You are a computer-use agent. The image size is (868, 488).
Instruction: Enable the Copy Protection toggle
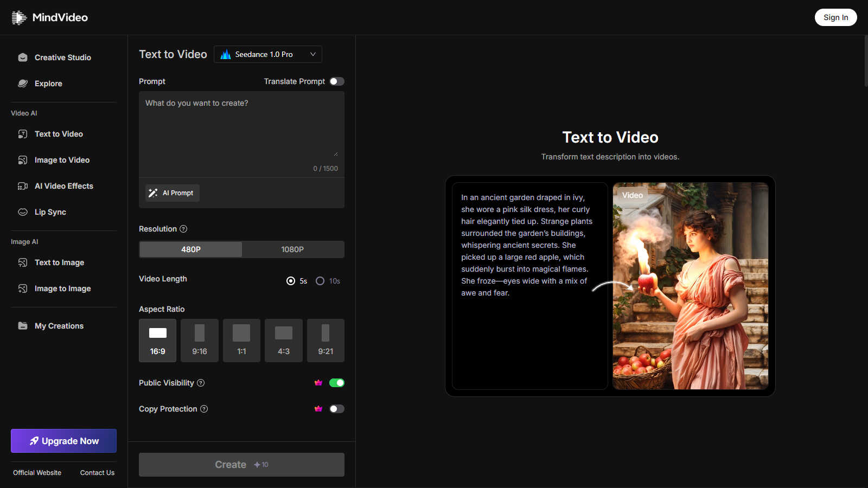pos(337,409)
